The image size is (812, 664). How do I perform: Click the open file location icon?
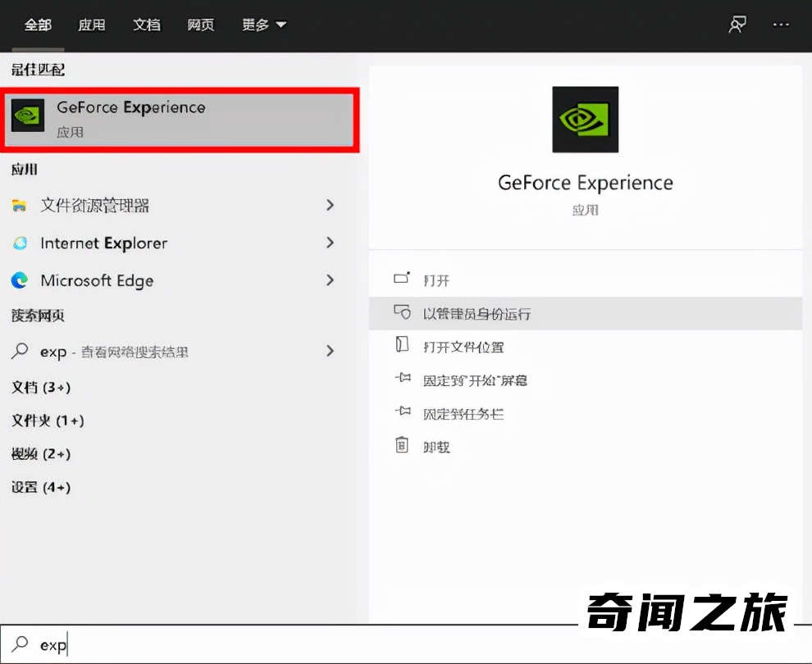402,344
